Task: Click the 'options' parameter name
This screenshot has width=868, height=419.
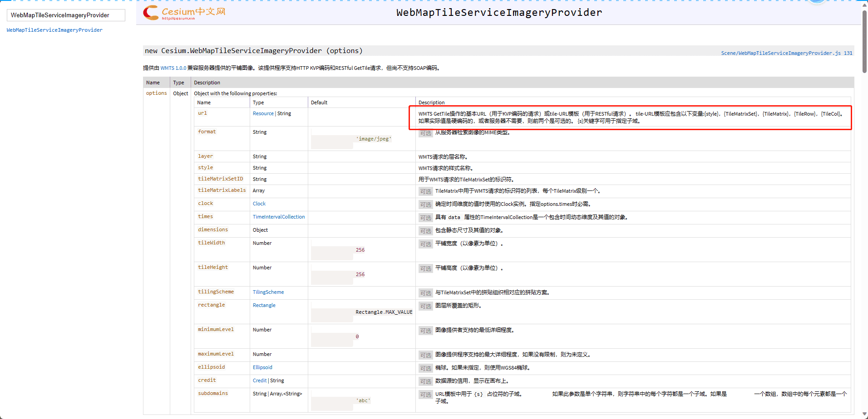Action: [157, 93]
